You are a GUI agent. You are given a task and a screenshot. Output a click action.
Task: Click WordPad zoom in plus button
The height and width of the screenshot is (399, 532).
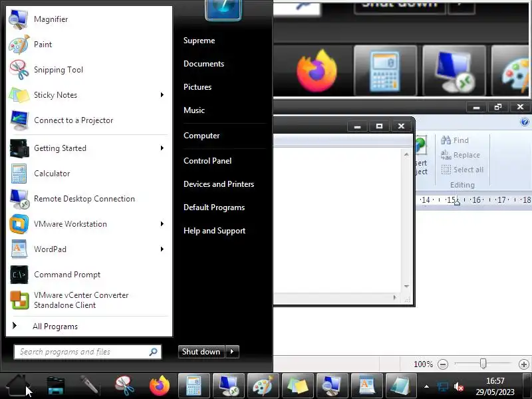pyautogui.click(x=524, y=364)
